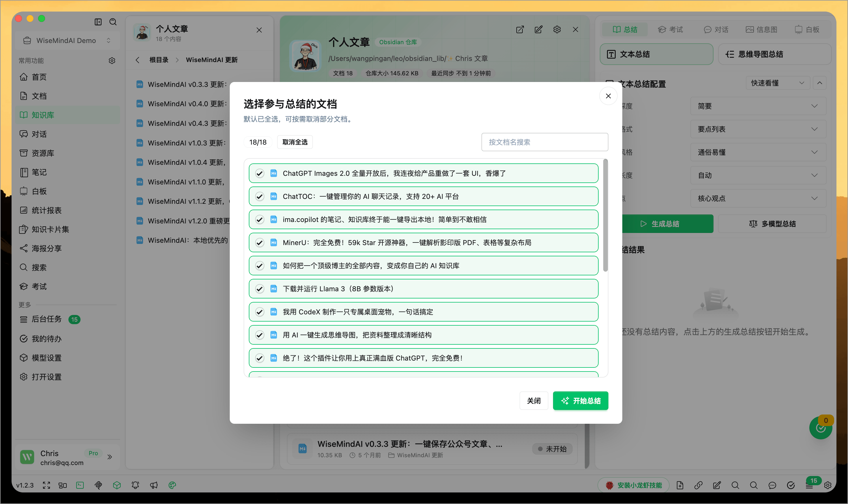The width and height of the screenshot is (848, 504).
Task: Open 资源库 in the sidebar
Action: pyautogui.click(x=68, y=153)
